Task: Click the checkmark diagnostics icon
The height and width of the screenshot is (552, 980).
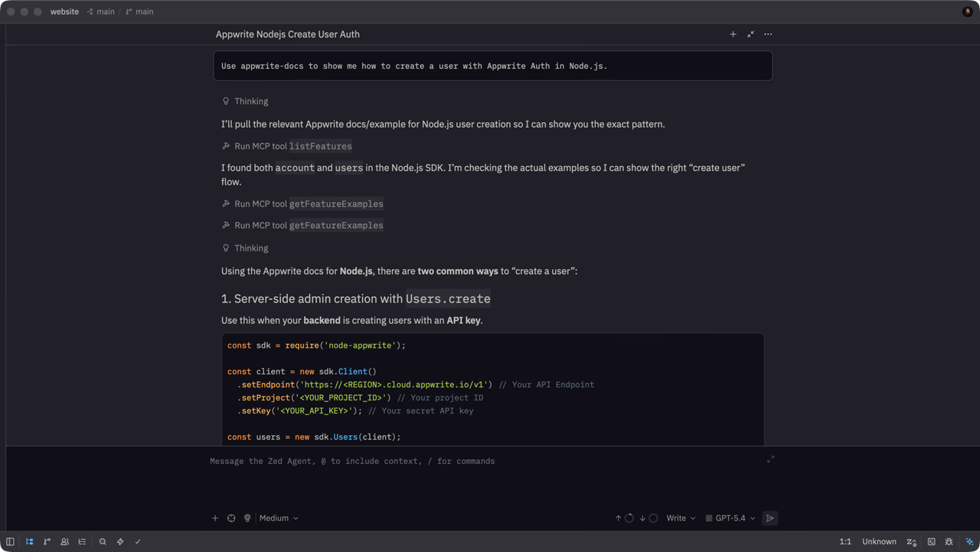Action: coord(138,541)
